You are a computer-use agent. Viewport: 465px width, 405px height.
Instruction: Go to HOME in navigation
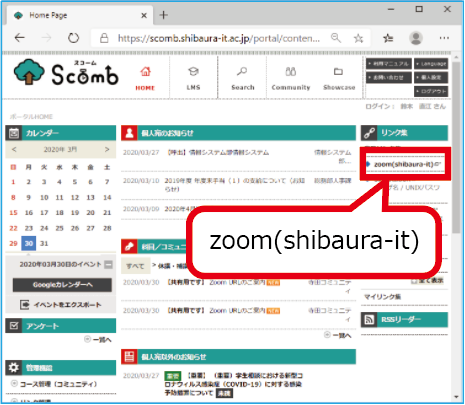[145, 79]
